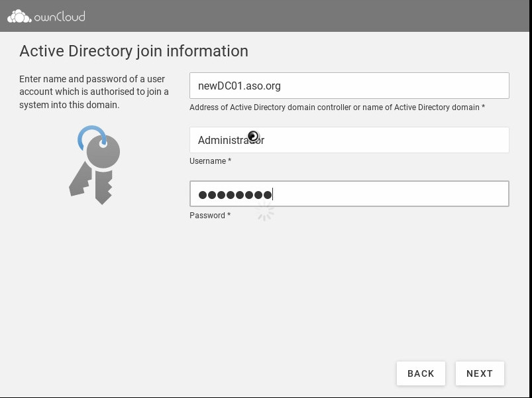Click the 'Password *' label
Viewport: 532px width, 398px height.
[x=210, y=216]
